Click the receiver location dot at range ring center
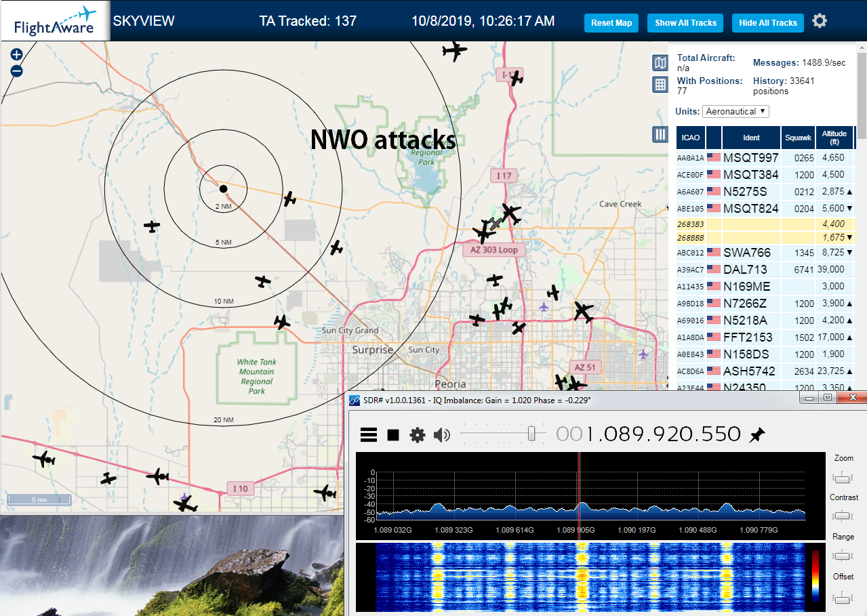This screenshot has width=867, height=616. tap(223, 188)
